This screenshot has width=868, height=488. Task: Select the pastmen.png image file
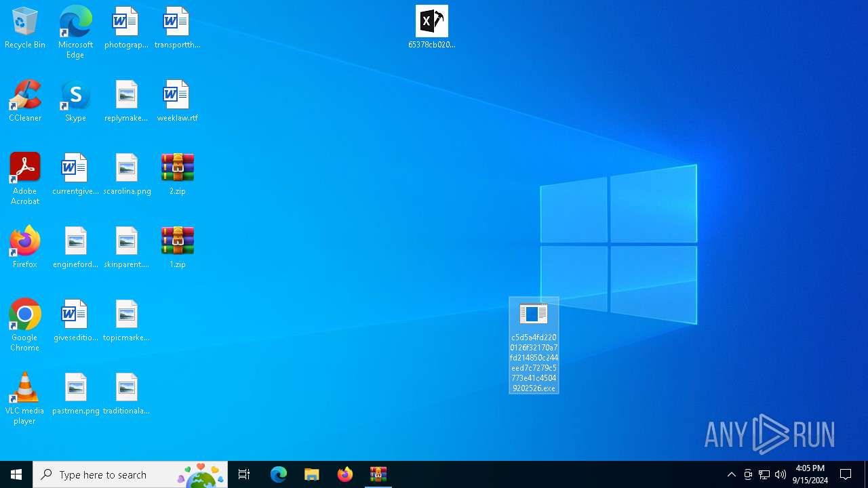click(x=75, y=394)
